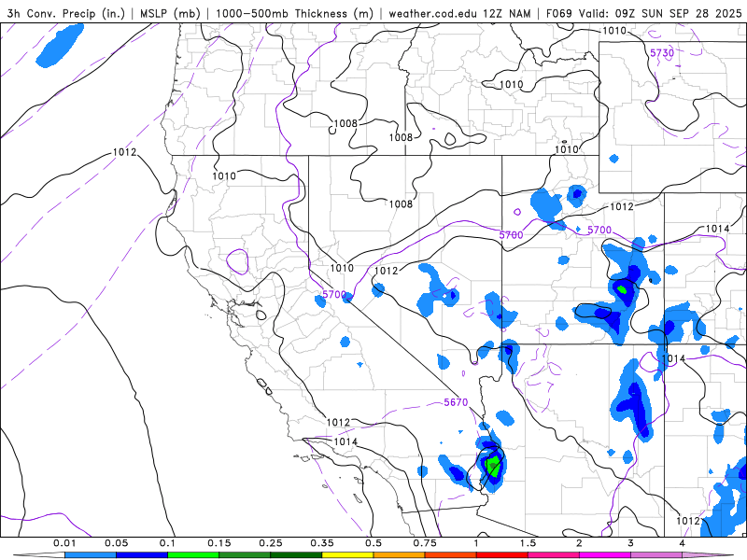Click the light blue 0.01–0.05 legend swatch
The height and width of the screenshot is (560, 747).
(x=90, y=555)
